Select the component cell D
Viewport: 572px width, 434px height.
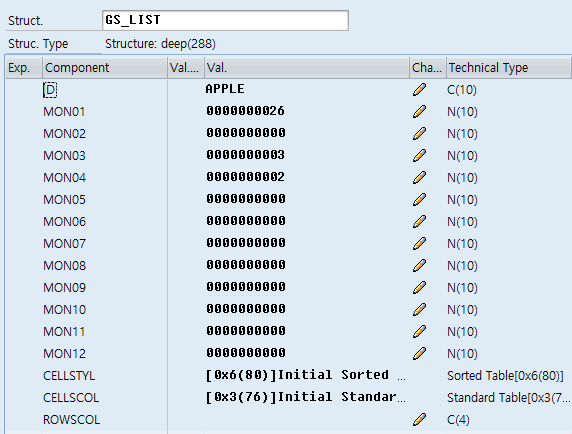tap(50, 90)
